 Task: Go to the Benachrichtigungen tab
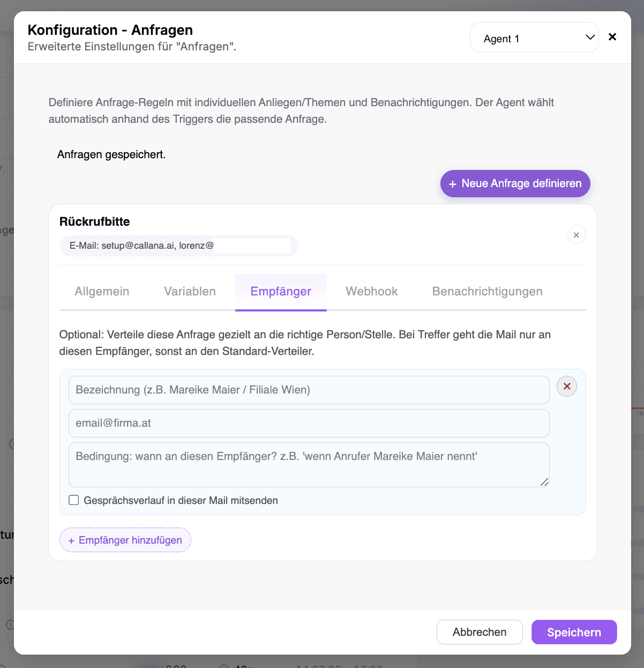pos(488,292)
